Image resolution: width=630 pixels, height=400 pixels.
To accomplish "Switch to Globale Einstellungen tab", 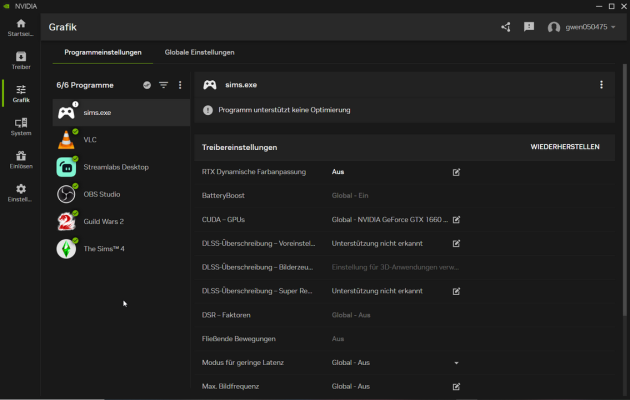I will click(x=199, y=53).
